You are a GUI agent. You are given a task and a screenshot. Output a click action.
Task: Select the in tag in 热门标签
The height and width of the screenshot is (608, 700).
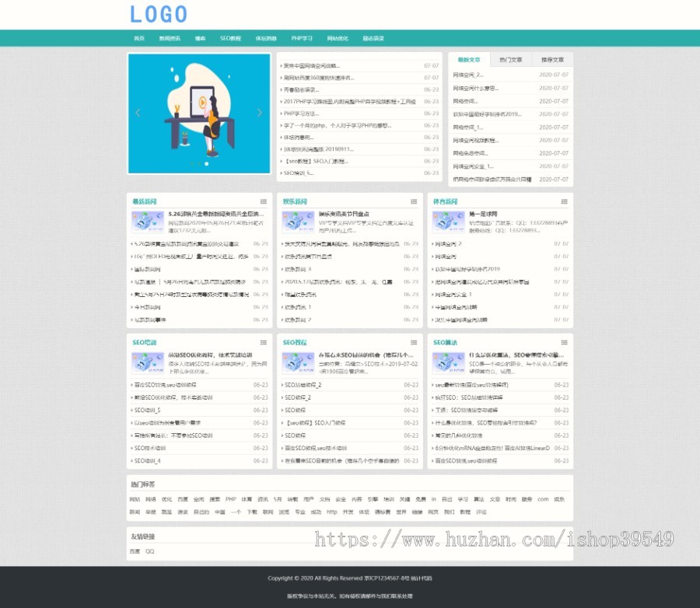tap(433, 499)
